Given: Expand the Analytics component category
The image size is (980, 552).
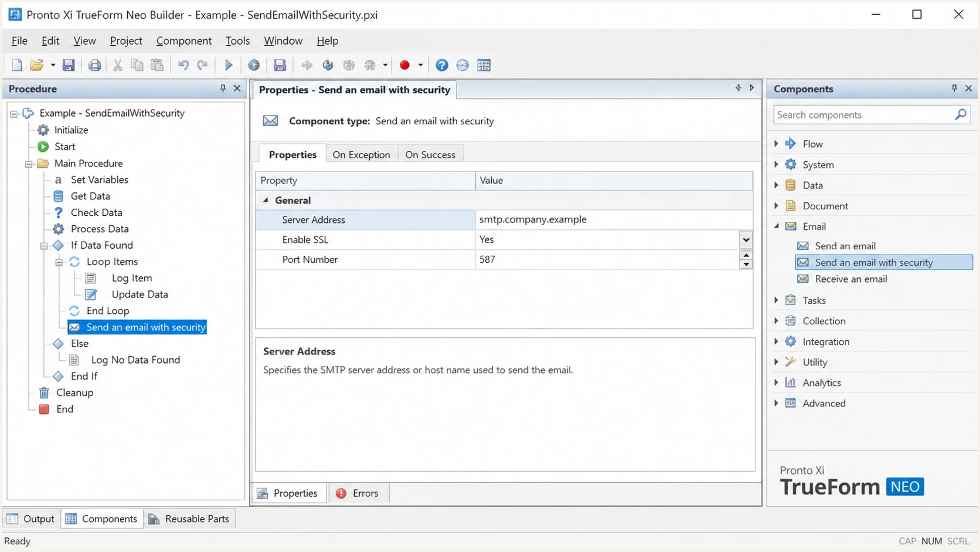Looking at the screenshot, I should tap(776, 382).
